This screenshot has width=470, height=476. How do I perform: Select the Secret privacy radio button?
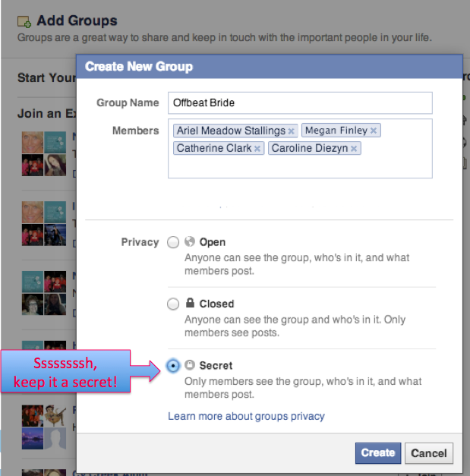(173, 366)
